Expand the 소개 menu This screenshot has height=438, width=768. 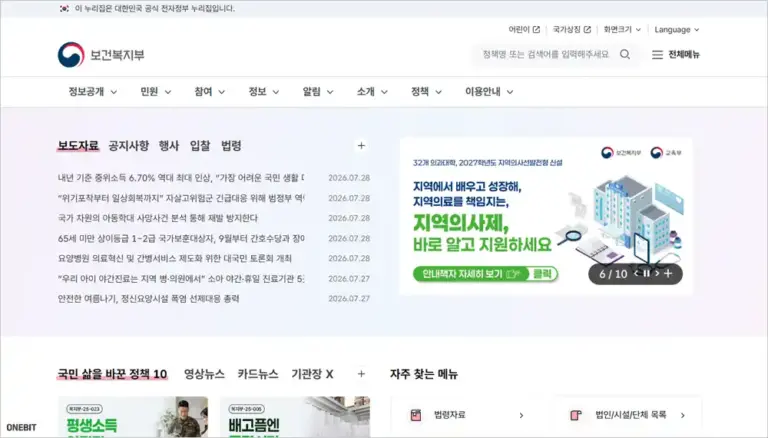click(372, 92)
